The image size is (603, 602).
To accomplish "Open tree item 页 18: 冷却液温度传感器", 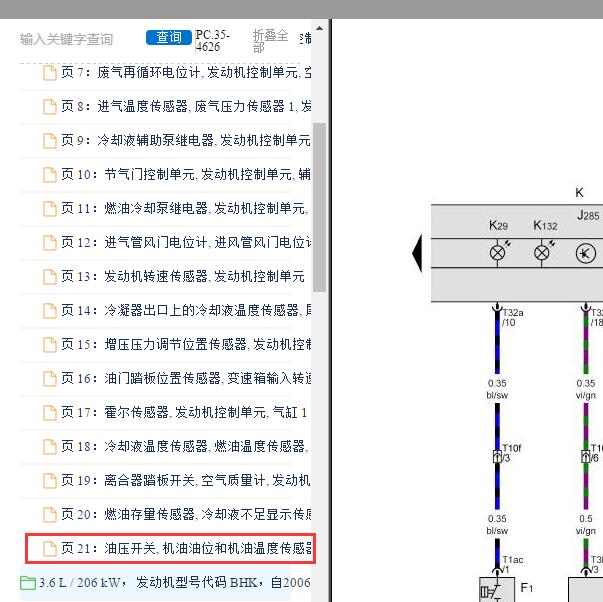I will [177, 446].
